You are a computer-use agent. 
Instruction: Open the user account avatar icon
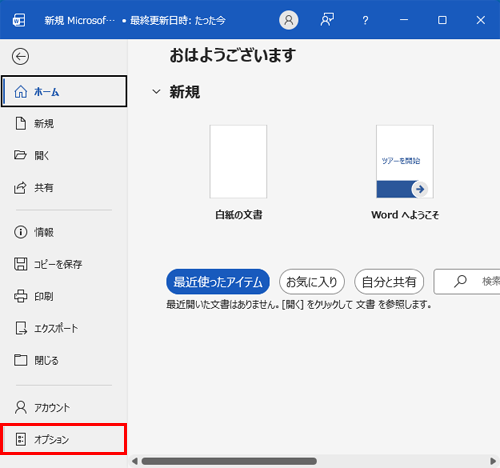pyautogui.click(x=289, y=20)
